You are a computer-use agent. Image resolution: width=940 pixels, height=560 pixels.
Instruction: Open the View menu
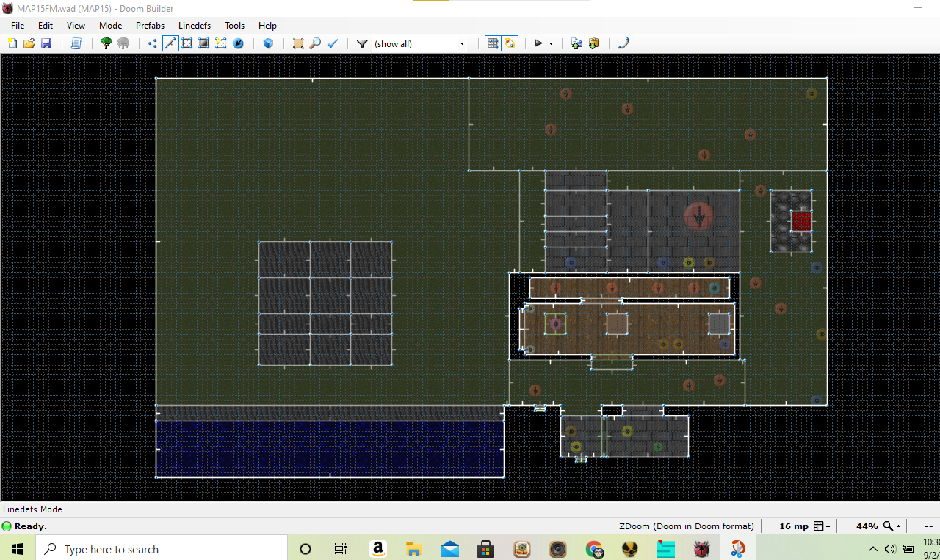click(x=76, y=25)
